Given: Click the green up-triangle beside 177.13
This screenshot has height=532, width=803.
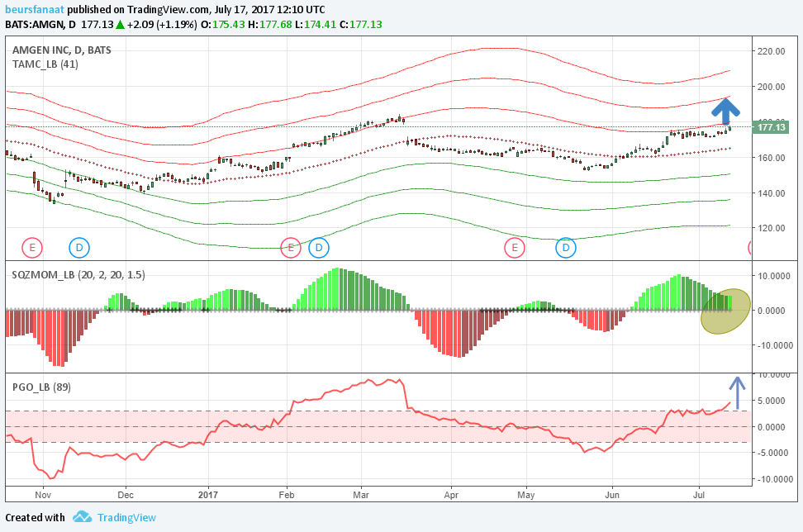Looking at the screenshot, I should click(x=120, y=24).
